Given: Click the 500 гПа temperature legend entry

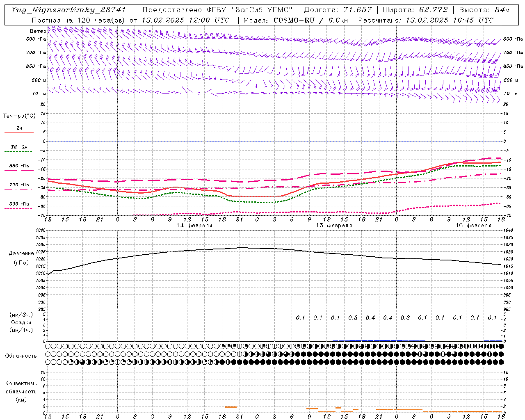Looking at the screenshot, I should (19, 204).
